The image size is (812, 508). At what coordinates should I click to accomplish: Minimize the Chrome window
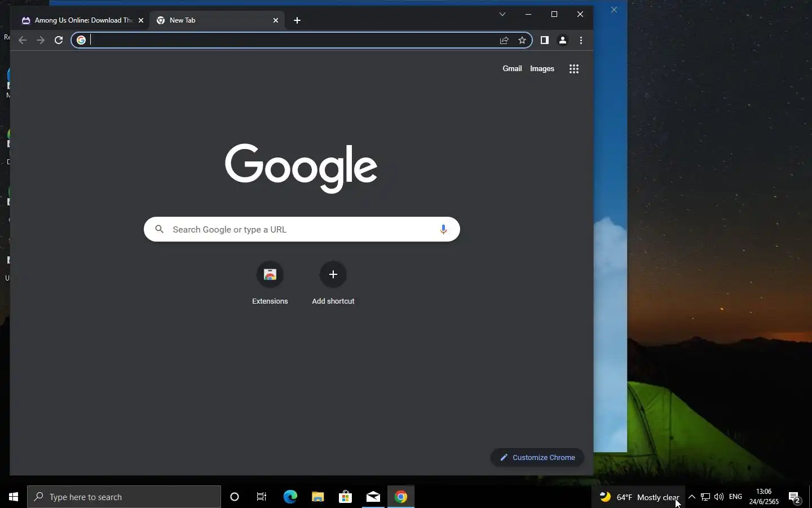click(x=528, y=14)
